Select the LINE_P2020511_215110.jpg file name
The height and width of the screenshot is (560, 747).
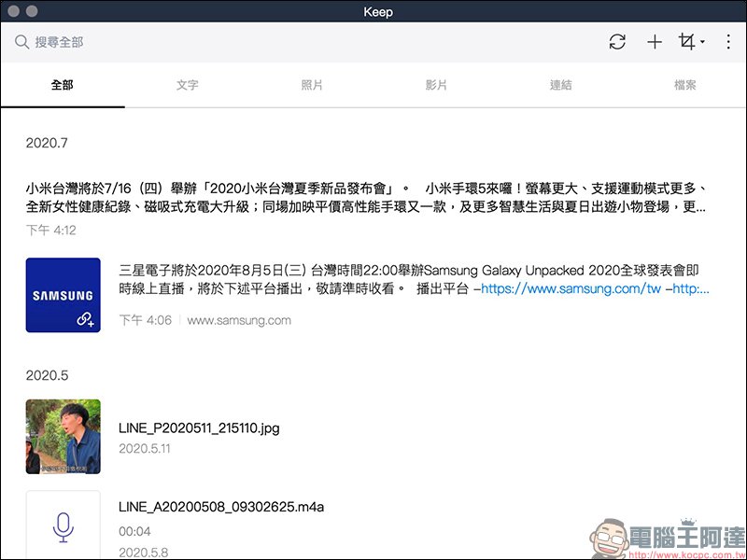[199, 428]
